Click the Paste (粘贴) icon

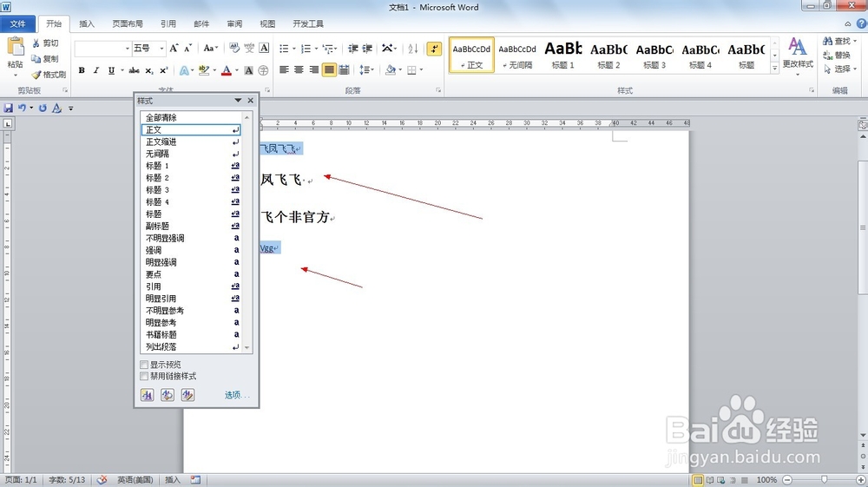(x=16, y=47)
